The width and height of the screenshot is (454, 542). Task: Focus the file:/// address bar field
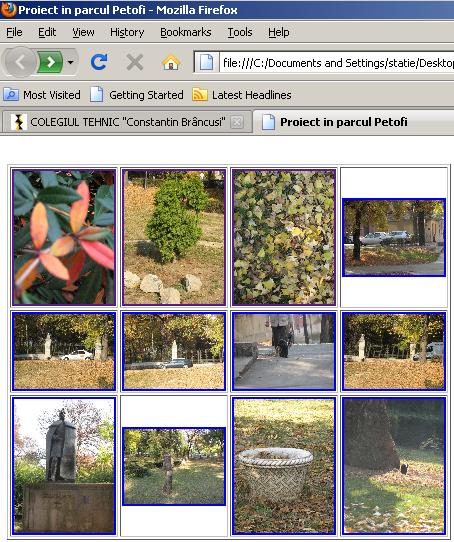(x=337, y=63)
